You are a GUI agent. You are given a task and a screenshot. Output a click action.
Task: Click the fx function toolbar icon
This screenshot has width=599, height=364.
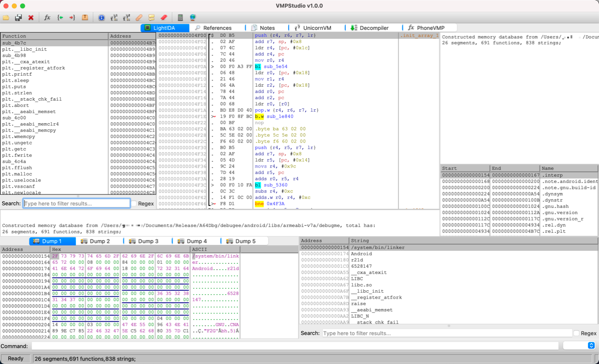47,17
